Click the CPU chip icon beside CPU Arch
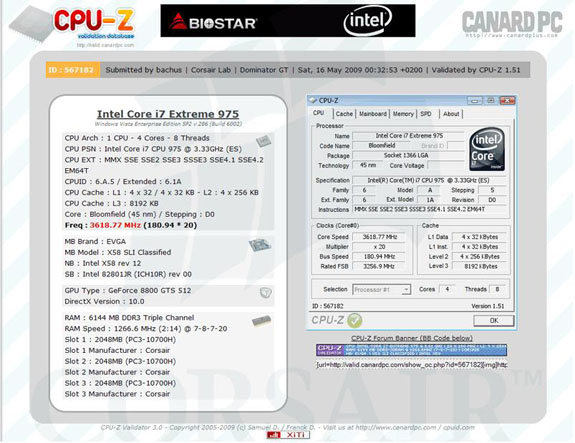Image resolution: width=575 pixels, height=443 pixels. point(264,141)
